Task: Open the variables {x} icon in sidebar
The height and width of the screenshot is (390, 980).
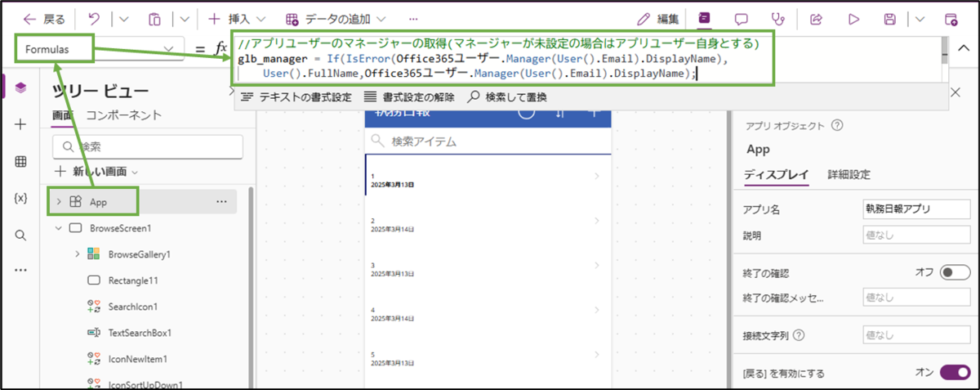Action: click(x=20, y=198)
